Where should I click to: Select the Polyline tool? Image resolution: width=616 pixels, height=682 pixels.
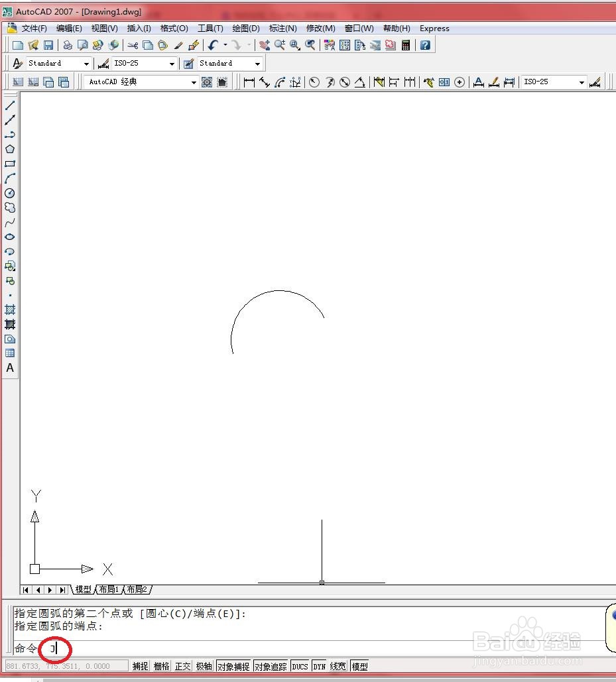(10, 135)
